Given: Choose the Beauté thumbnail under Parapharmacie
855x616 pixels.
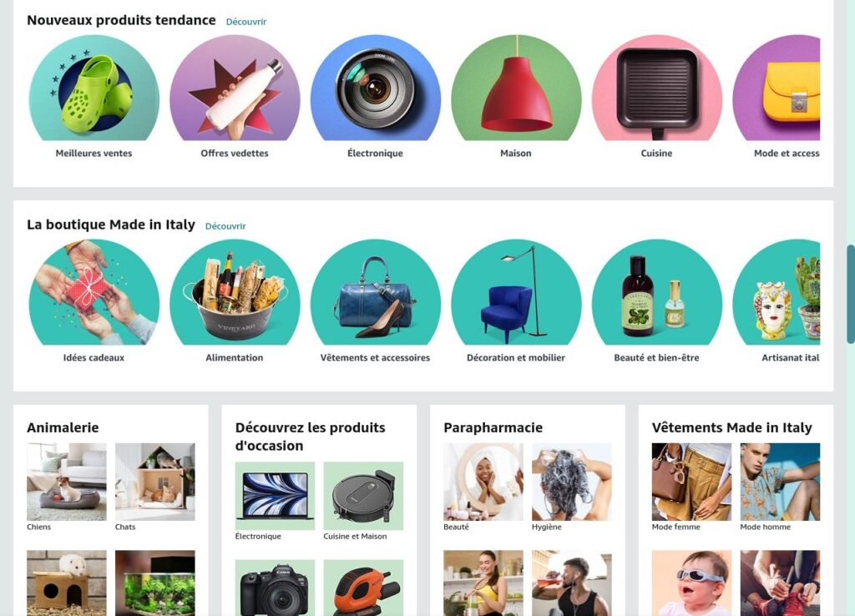Looking at the screenshot, I should click(x=483, y=482).
